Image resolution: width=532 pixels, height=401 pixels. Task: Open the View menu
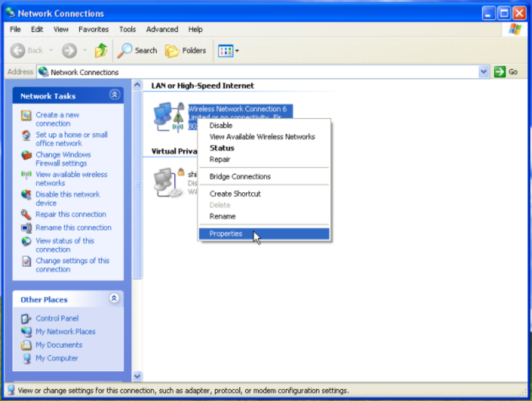(61, 29)
